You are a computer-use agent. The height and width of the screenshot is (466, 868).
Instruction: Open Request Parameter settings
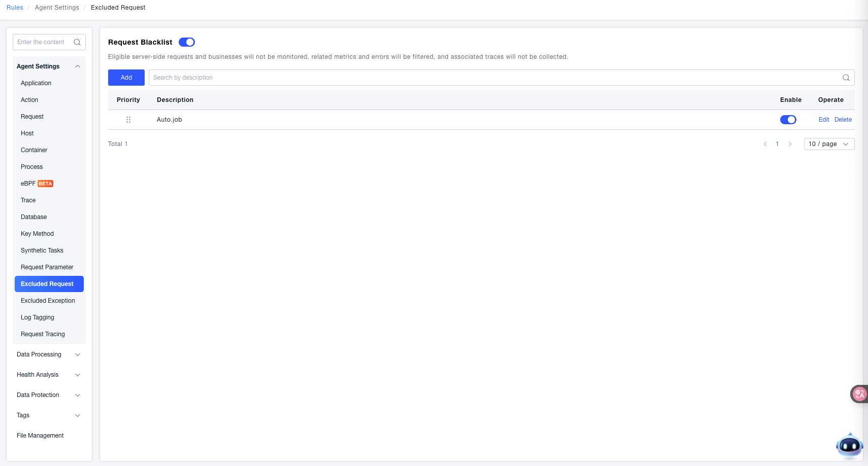point(47,267)
